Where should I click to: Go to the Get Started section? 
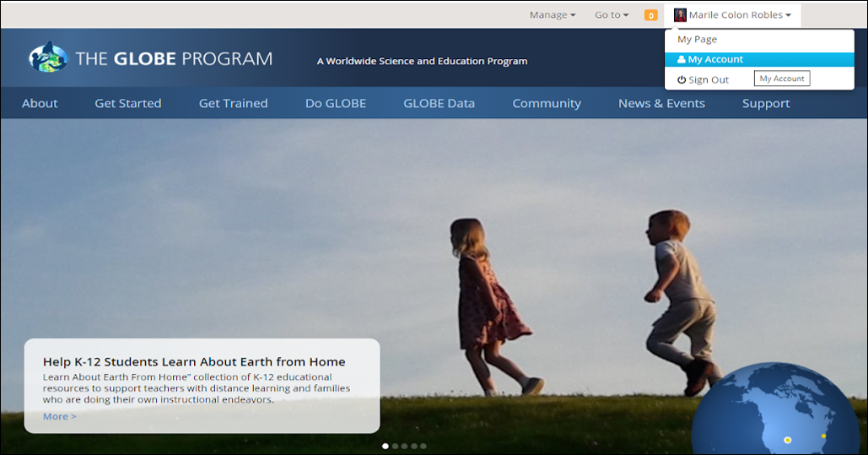tap(127, 103)
